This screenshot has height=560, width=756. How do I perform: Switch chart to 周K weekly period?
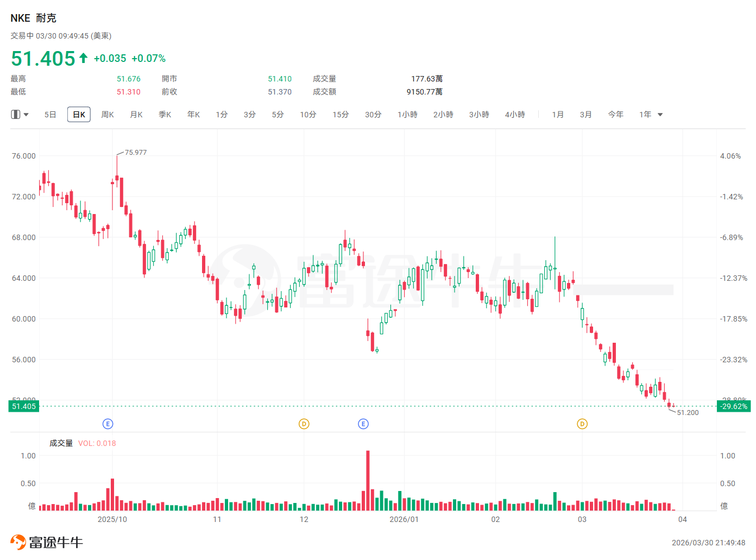pyautogui.click(x=108, y=115)
